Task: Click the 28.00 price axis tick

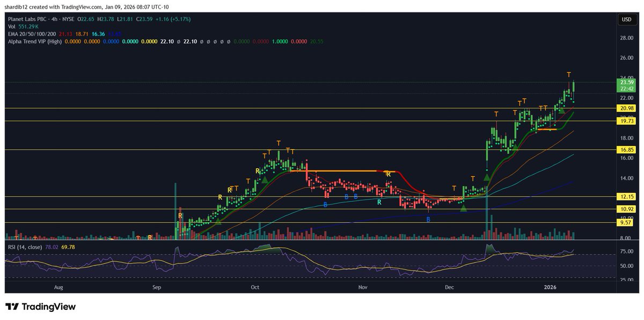Action: pos(626,38)
